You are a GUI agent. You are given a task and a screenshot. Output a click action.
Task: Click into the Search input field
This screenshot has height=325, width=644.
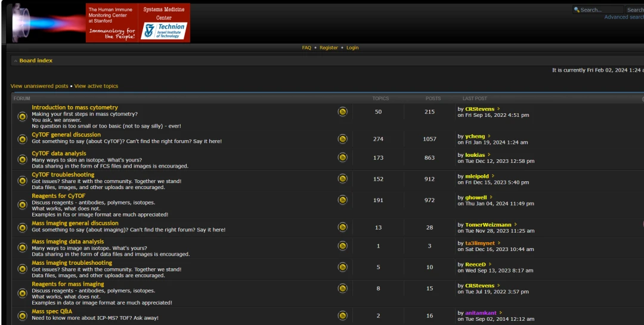point(598,10)
